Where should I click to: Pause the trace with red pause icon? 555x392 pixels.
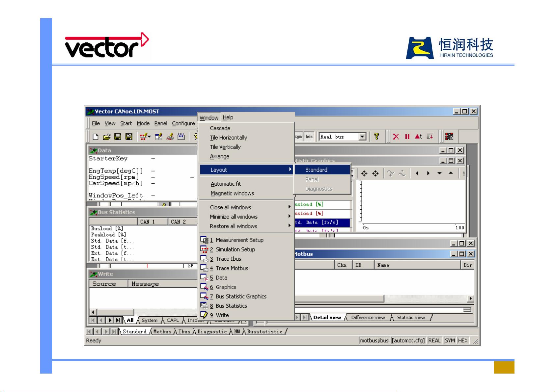coord(407,137)
